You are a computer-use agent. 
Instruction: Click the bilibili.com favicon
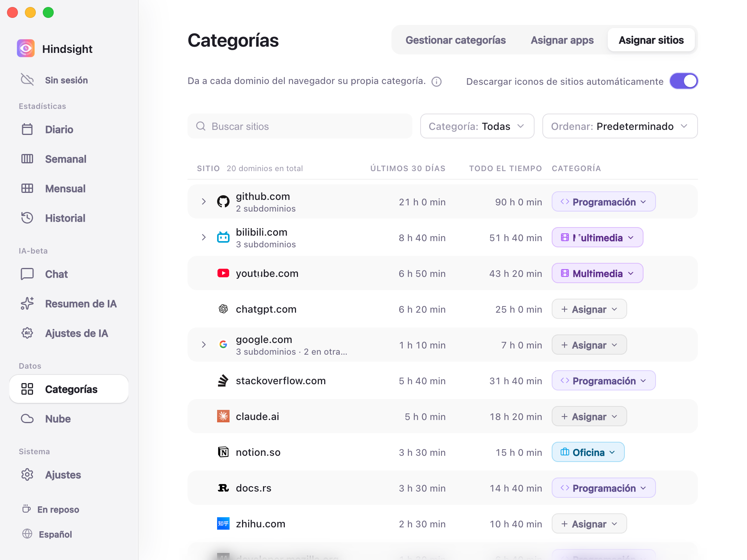click(223, 237)
